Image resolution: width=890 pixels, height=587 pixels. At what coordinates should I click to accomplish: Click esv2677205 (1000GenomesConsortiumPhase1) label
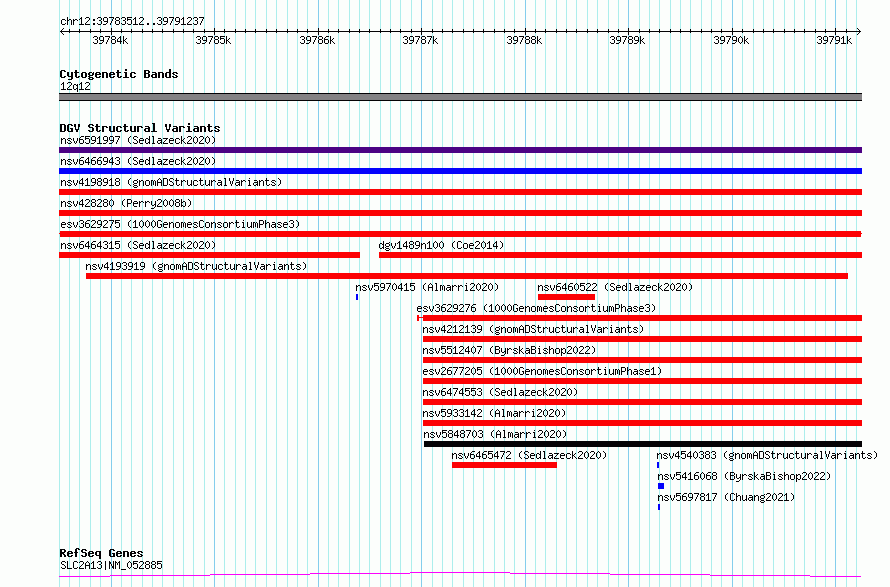coord(542,371)
